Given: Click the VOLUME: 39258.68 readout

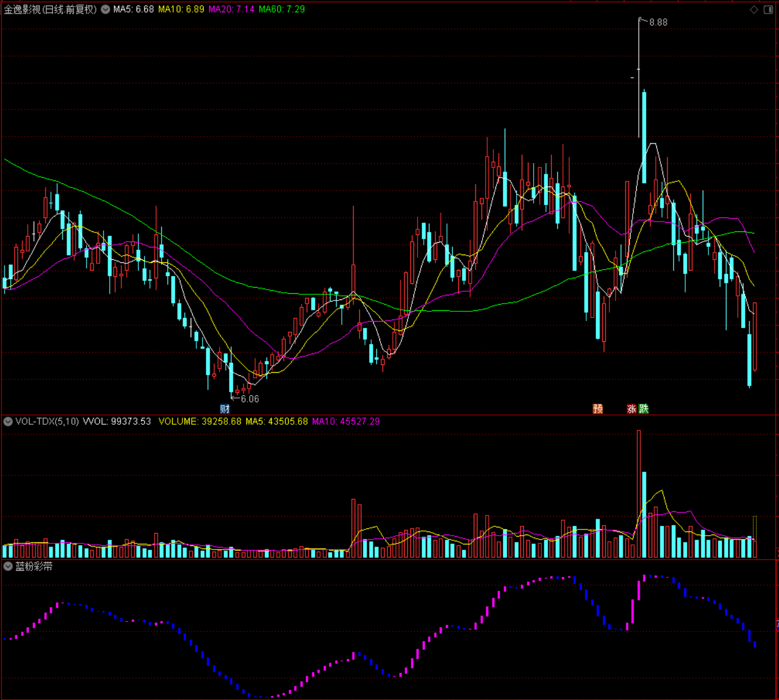Looking at the screenshot, I should point(200,421).
